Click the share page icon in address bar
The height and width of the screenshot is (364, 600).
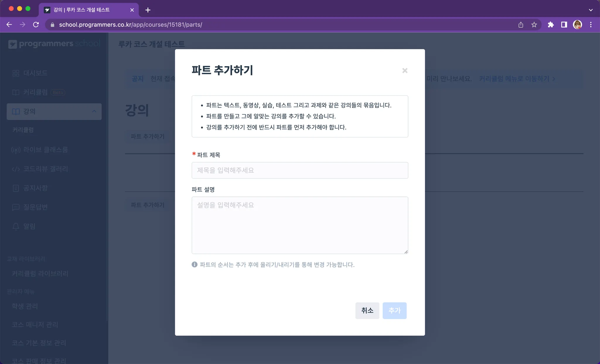pyautogui.click(x=521, y=25)
